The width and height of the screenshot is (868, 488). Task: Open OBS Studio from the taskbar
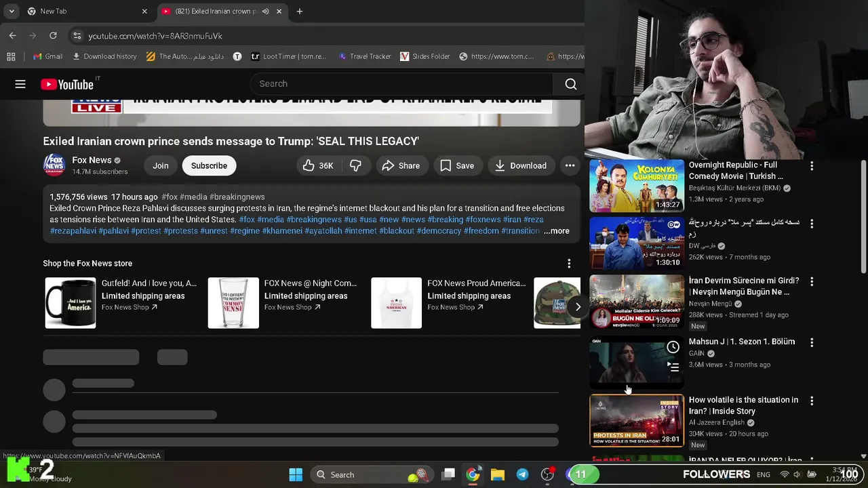[547, 474]
